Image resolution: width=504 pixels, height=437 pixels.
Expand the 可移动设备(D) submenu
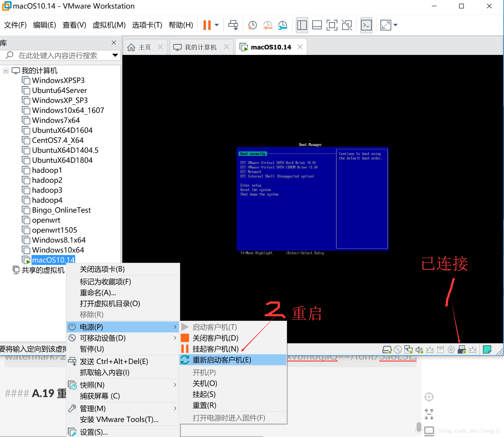[123, 338]
